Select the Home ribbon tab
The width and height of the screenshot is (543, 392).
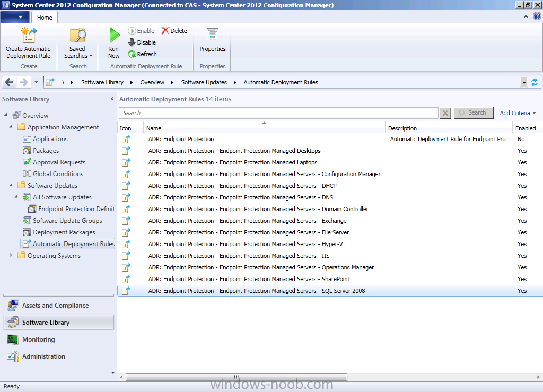[x=45, y=18]
